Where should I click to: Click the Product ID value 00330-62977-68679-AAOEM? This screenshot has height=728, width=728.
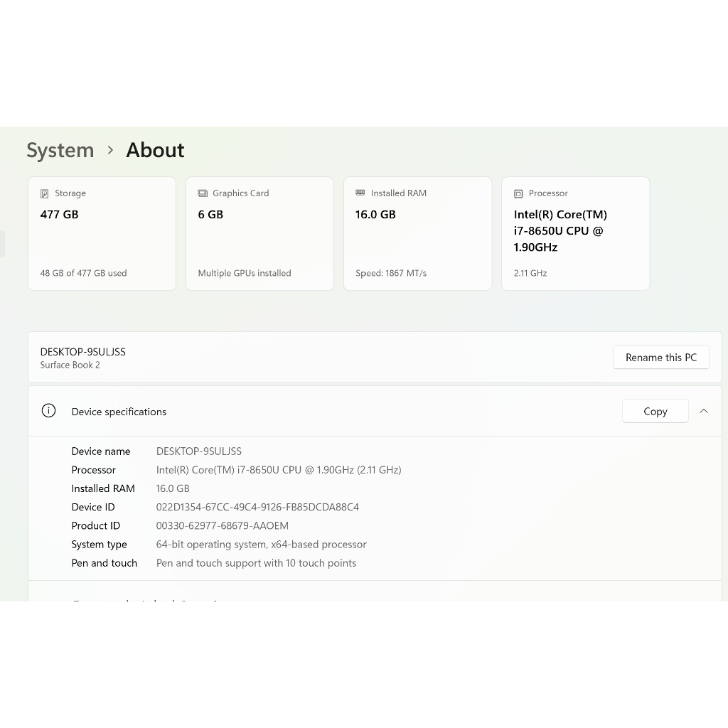tap(222, 525)
